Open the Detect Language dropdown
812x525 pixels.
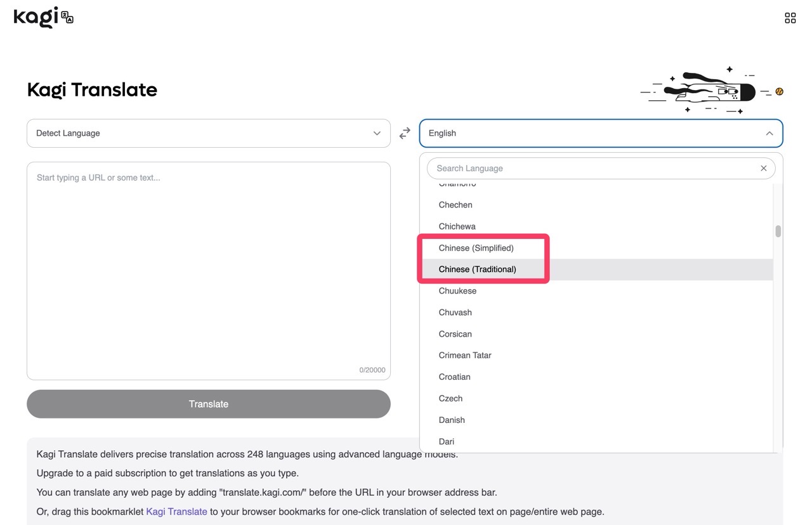(209, 133)
